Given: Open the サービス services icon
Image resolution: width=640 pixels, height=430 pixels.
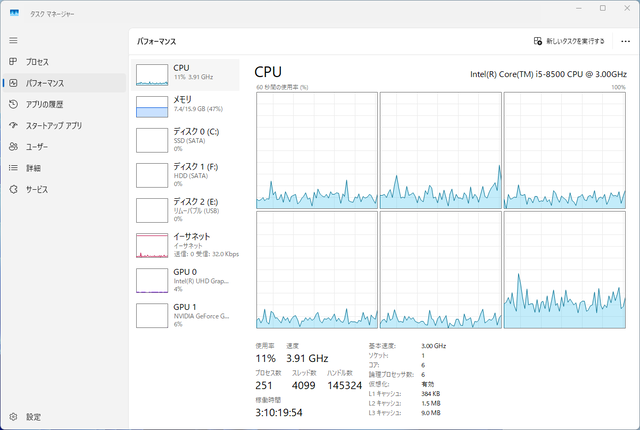Looking at the screenshot, I should pos(13,189).
